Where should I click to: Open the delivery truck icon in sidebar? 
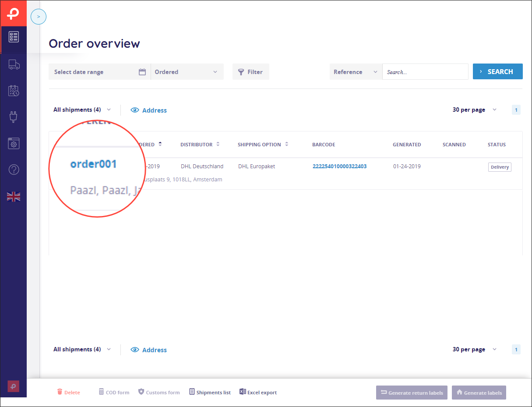[14, 65]
